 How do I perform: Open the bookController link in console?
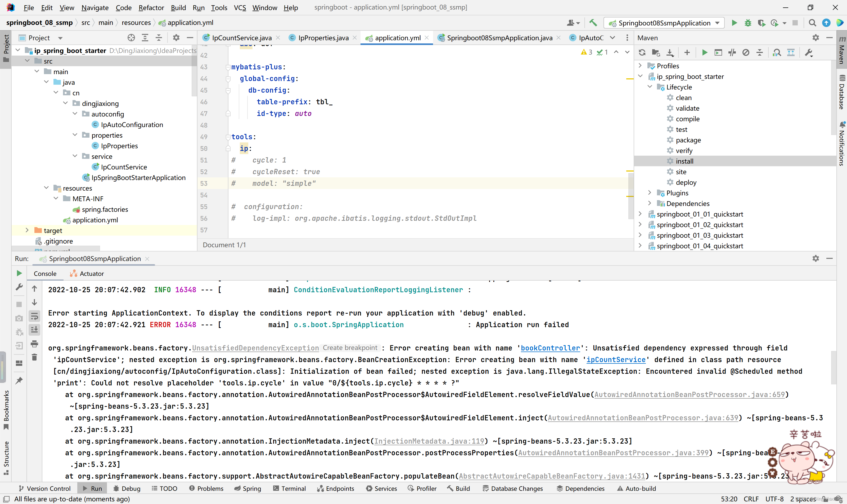[x=550, y=348]
